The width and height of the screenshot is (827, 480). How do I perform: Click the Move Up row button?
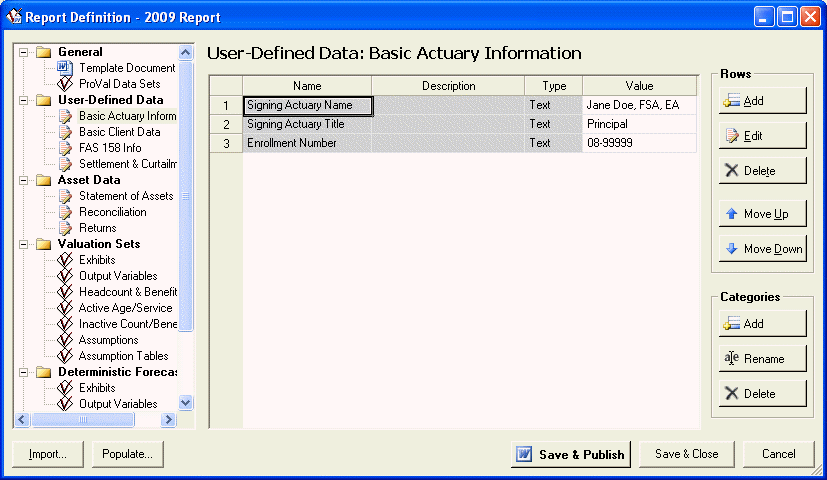click(762, 214)
